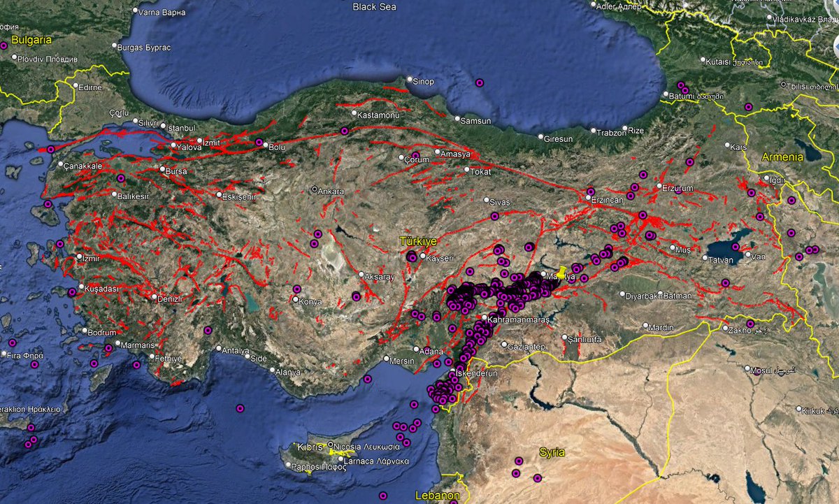Click the Batman city label
Screen dimensions: 839x504
(x=677, y=296)
